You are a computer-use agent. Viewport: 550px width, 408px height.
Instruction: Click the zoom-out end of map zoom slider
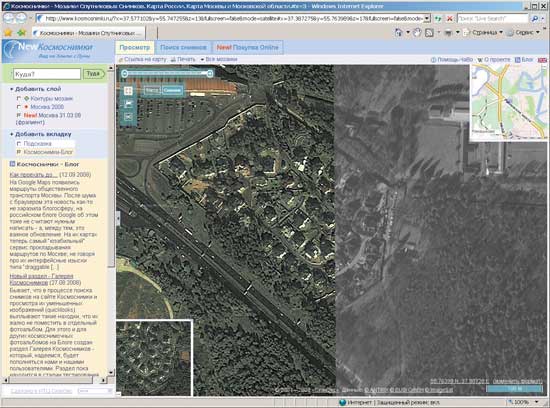click(125, 73)
